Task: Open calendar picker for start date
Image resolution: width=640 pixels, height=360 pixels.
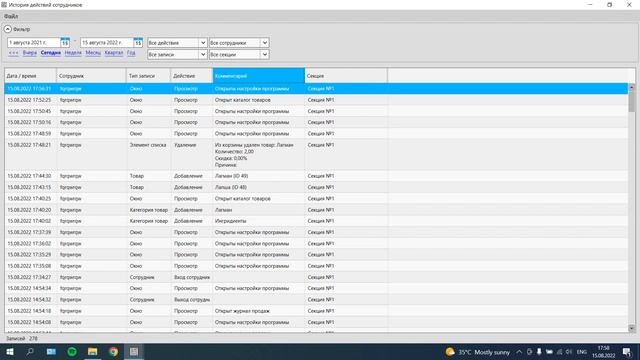Action: coord(65,42)
